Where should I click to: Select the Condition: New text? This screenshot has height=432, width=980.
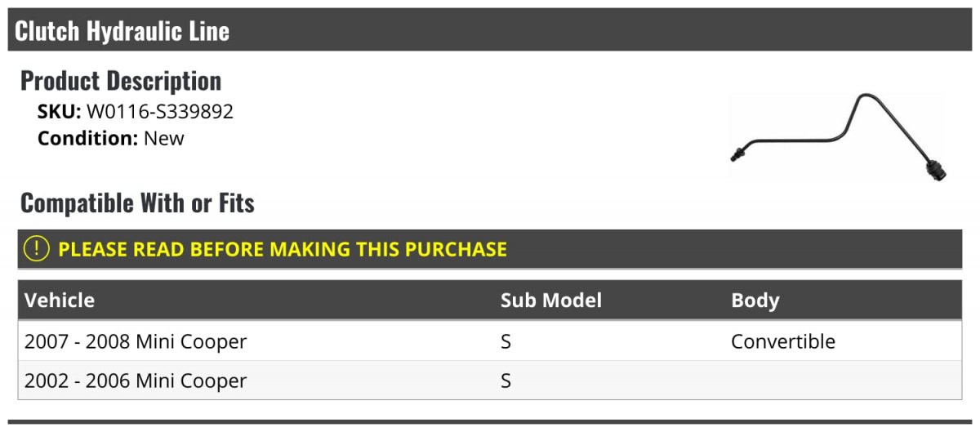(x=111, y=138)
